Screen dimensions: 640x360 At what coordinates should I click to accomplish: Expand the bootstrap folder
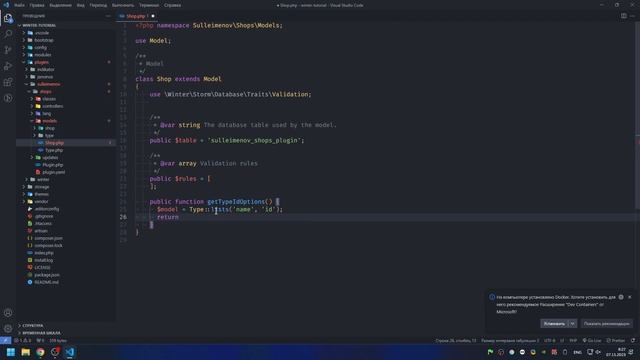coord(44,40)
